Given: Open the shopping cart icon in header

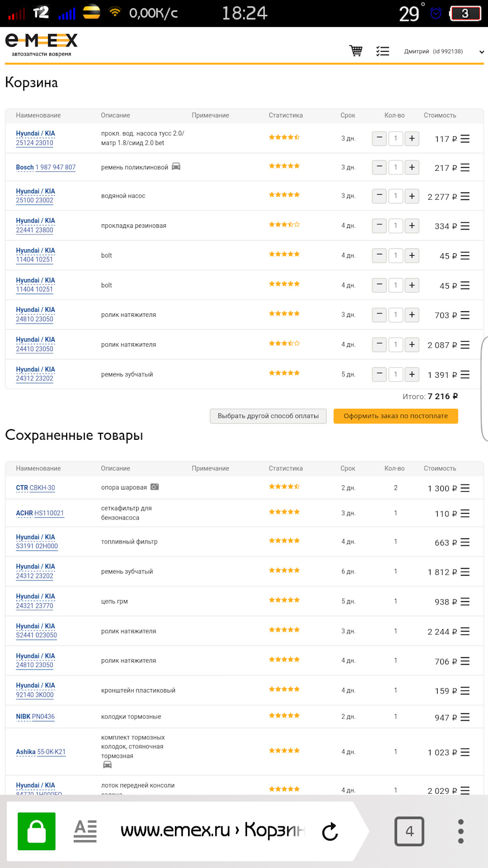Looking at the screenshot, I should coord(356,51).
